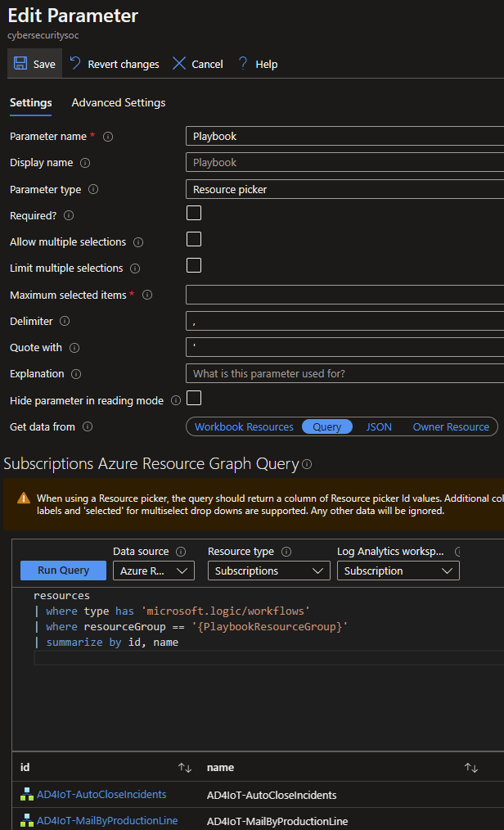Open info icon next to Explanation
The image size is (504, 830).
pyautogui.click(x=76, y=374)
